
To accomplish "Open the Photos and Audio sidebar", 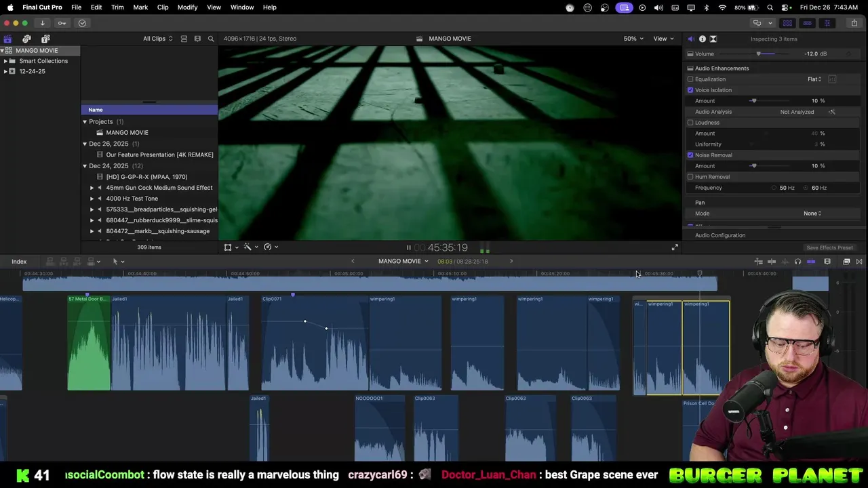I will click(26, 39).
